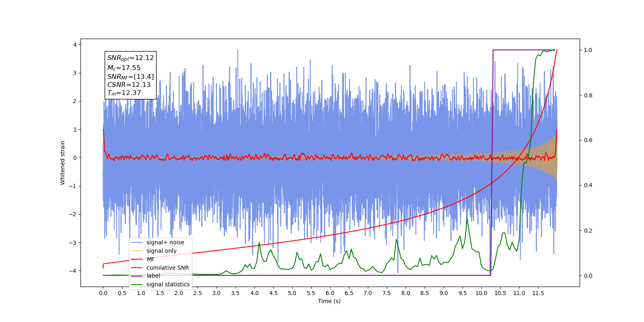
Task: Click the x-axis tick label 8.5
Action: point(425,293)
